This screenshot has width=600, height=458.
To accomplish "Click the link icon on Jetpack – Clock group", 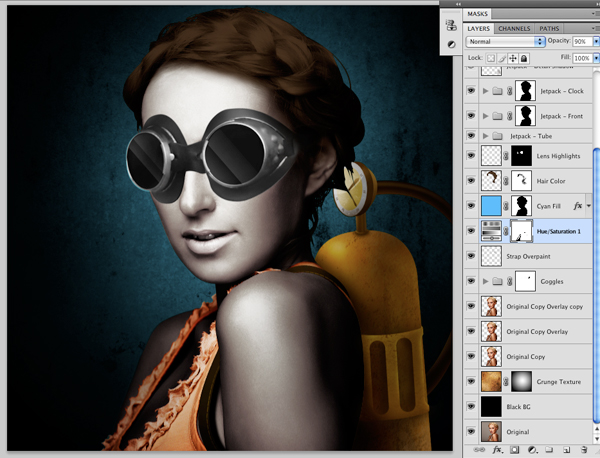I will click(510, 91).
